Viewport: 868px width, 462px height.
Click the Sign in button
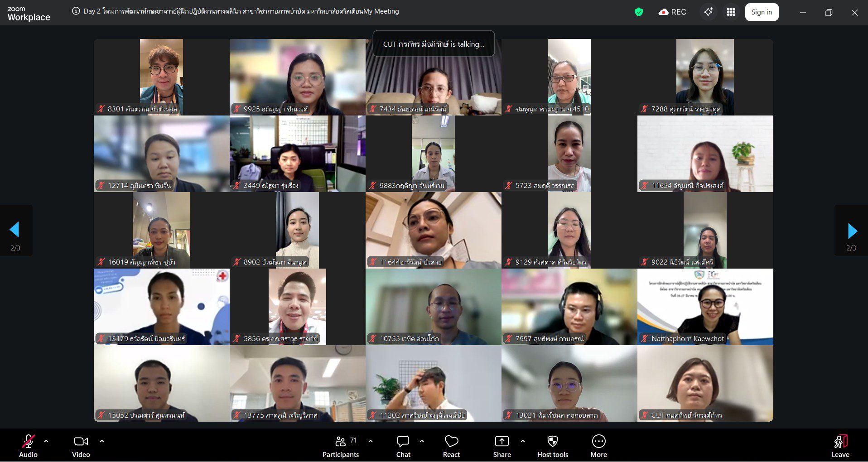(x=761, y=12)
